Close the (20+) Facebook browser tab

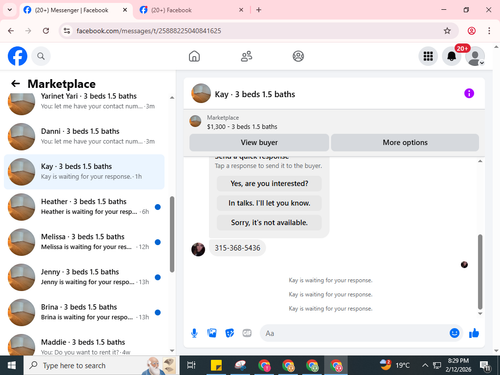coord(241,10)
